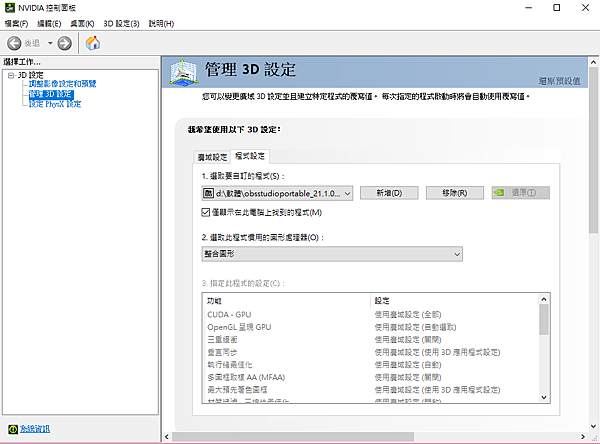The height and width of the screenshot is (444, 600).
Task: Click the OpenGL setting value (自動選取)
Action: [x=415, y=327]
